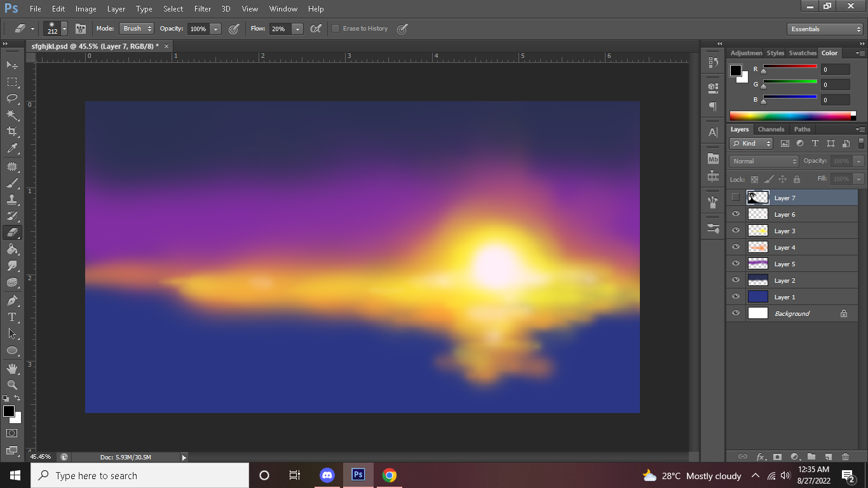Select the Magic Wand tool
Screen dimensions: 868x488
12,115
